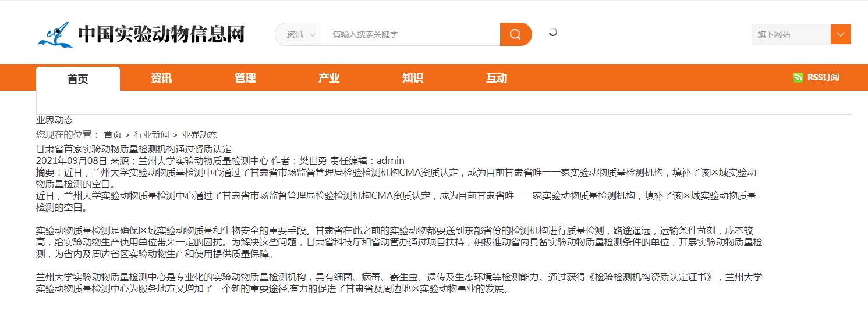Focus the search keyword input field
Viewport: 868px width, 311px height.
coord(410,34)
